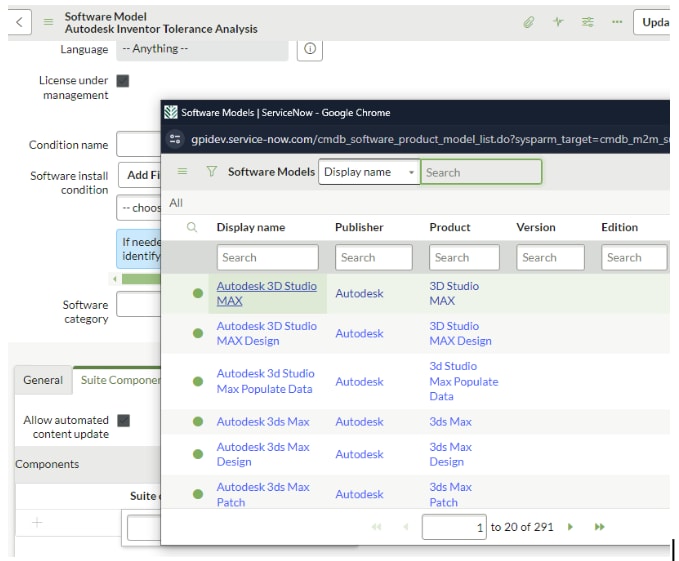Open the form context menu hamburger icon
This screenshot has height=561, width=679.
pos(49,22)
